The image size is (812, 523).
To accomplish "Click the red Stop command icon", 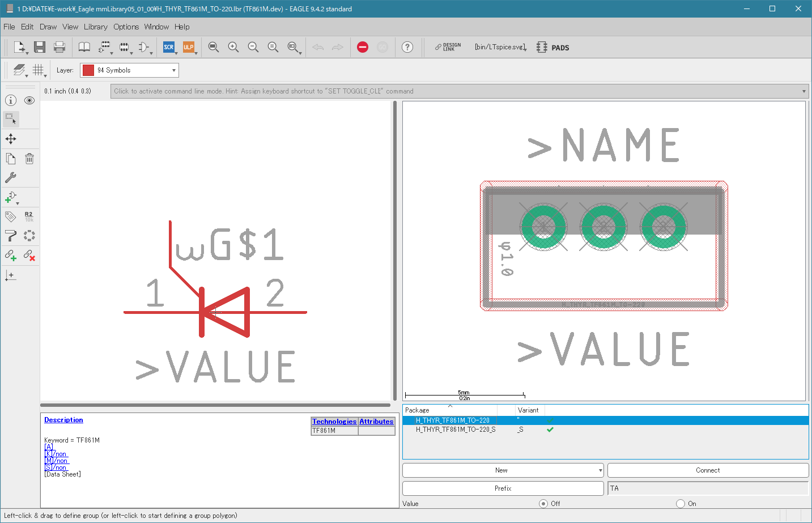I will [363, 47].
